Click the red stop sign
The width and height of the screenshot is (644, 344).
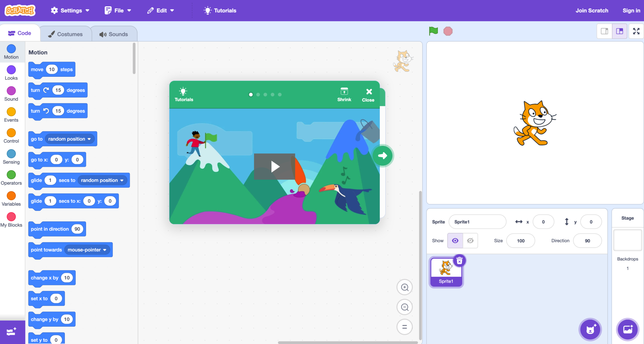pos(448,31)
